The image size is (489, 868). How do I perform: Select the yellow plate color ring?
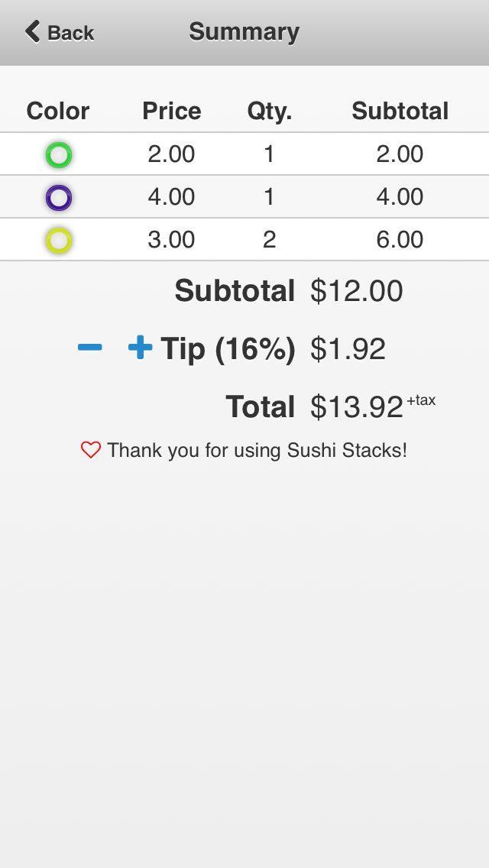point(59,241)
